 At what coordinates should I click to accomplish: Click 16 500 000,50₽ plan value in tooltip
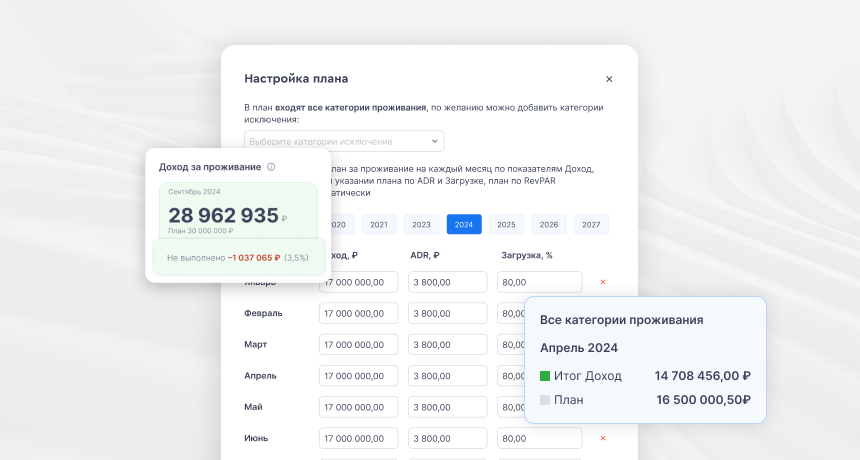[x=704, y=400]
